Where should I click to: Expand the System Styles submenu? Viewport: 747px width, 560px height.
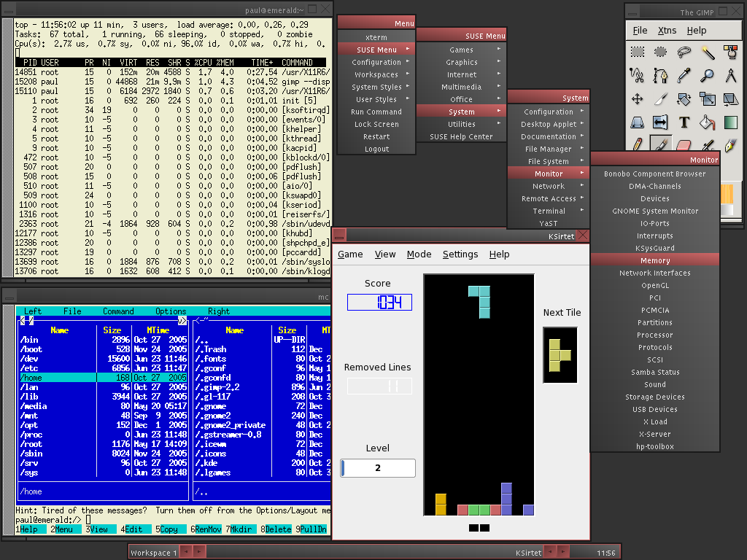[376, 87]
